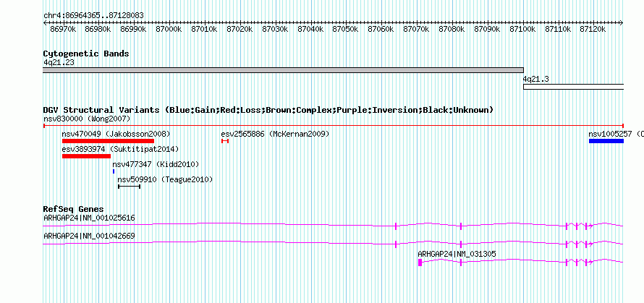Screen dimensions: 644x303
Task: Click the 87100k ruler tick label
Action: click(x=522, y=29)
